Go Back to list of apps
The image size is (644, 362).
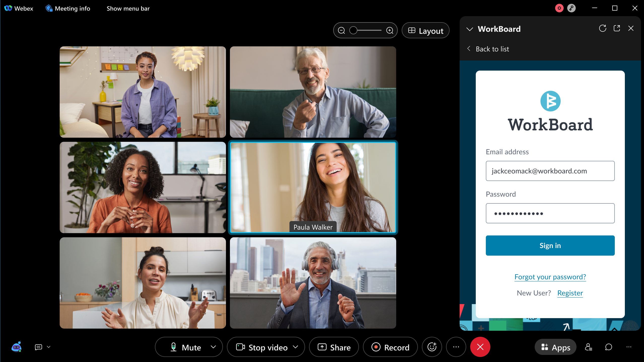[488, 49]
